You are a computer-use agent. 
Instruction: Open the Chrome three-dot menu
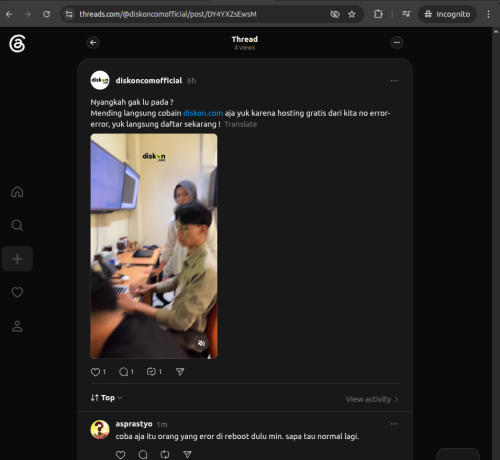[x=488, y=14]
